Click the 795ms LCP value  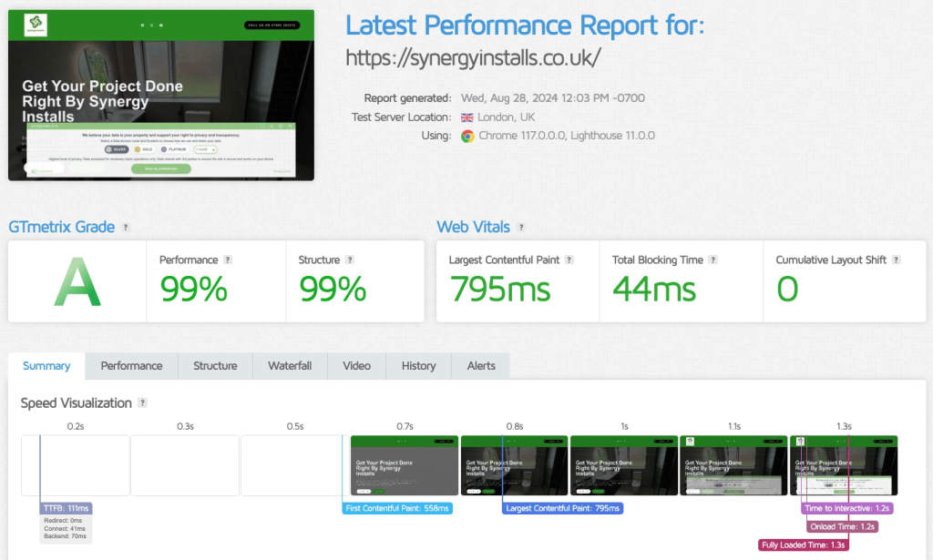click(x=500, y=290)
